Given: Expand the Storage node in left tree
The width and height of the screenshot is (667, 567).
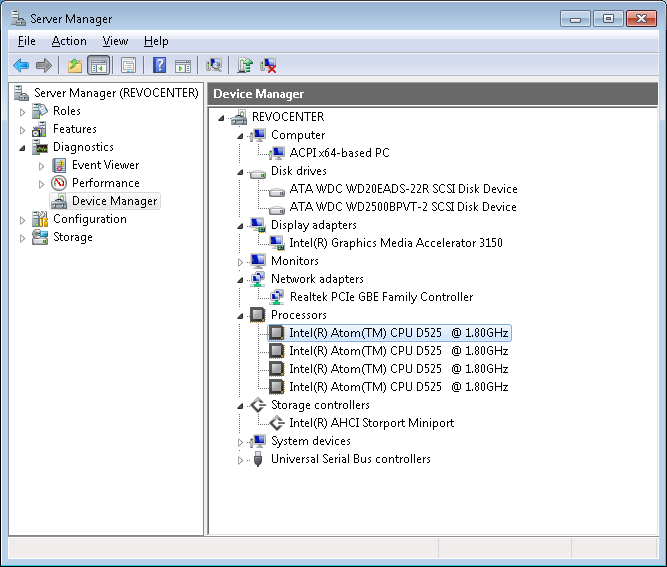Looking at the screenshot, I should click(23, 238).
